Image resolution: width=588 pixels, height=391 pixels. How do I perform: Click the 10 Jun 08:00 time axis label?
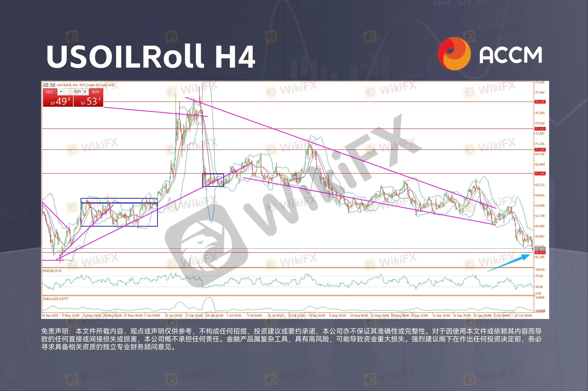pyautogui.click(x=173, y=315)
